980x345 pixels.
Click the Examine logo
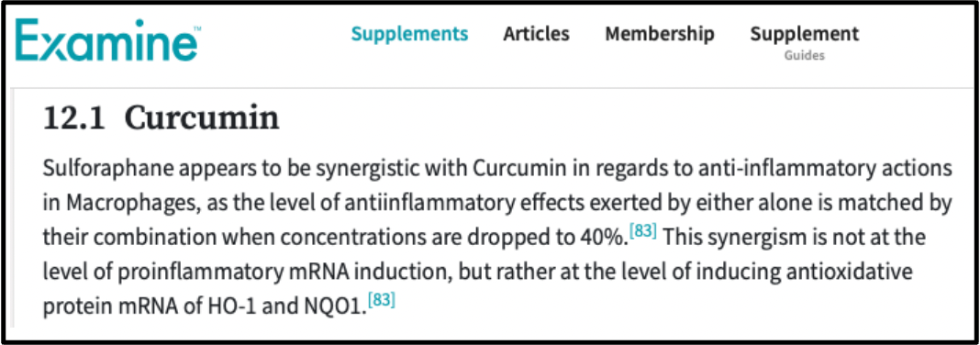click(106, 40)
